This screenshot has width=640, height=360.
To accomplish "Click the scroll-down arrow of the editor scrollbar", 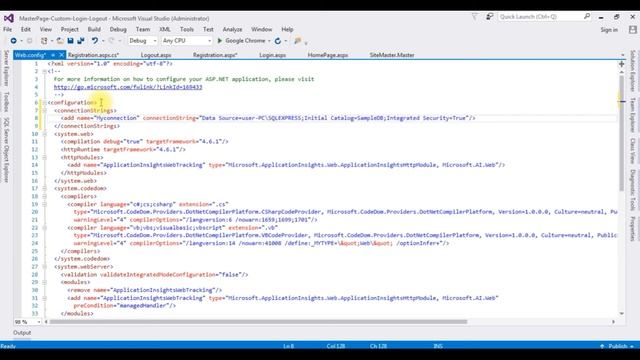I will coord(622,313).
